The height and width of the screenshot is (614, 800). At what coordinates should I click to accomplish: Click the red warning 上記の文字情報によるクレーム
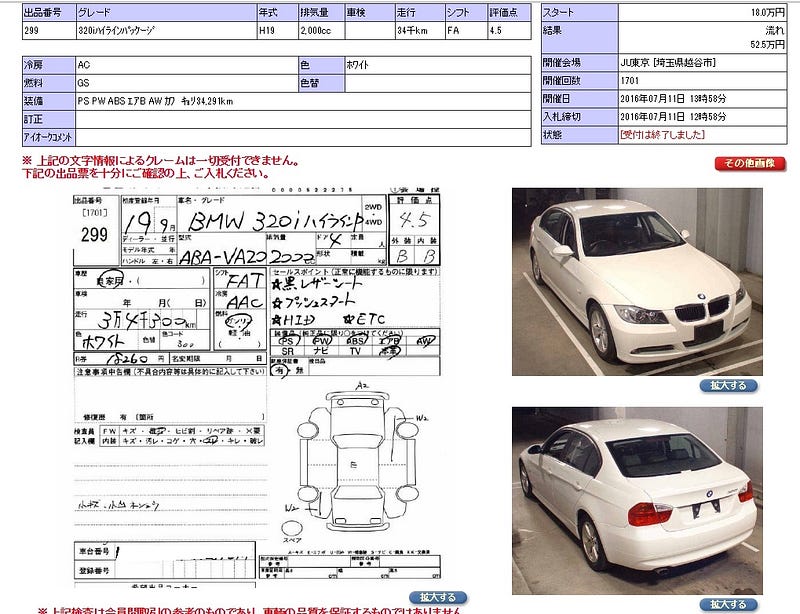(x=160, y=161)
